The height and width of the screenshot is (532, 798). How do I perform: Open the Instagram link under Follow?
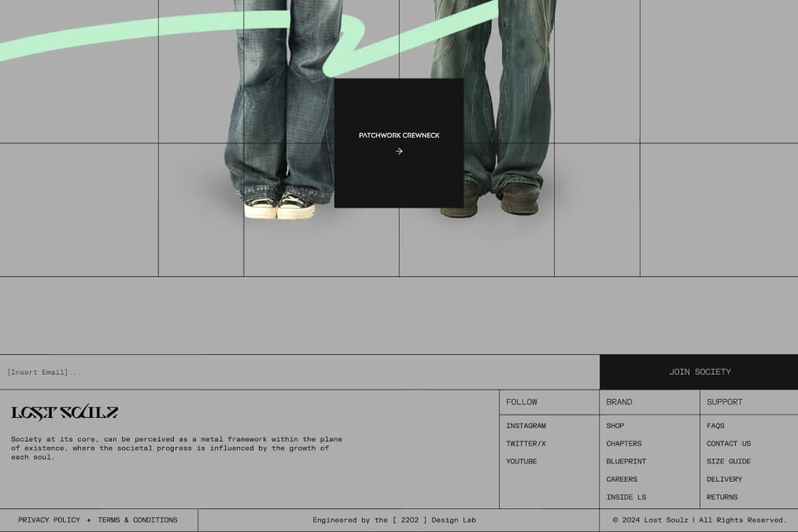point(526,425)
